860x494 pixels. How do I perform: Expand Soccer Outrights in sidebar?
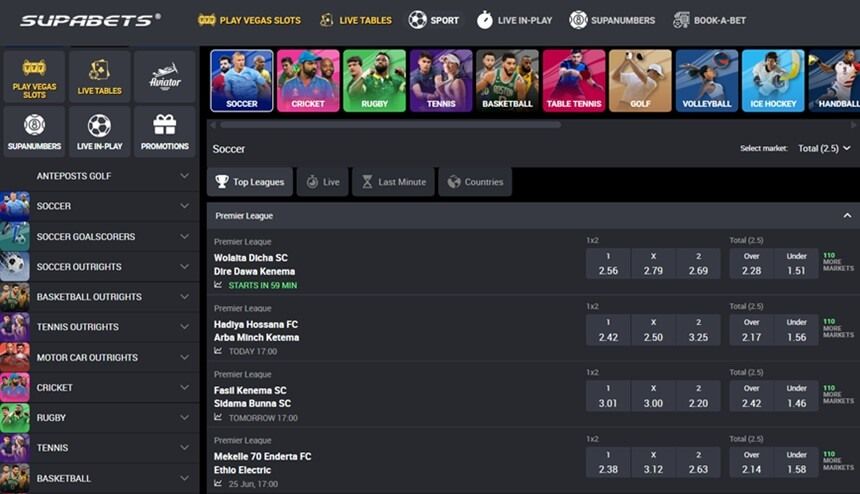click(99, 267)
